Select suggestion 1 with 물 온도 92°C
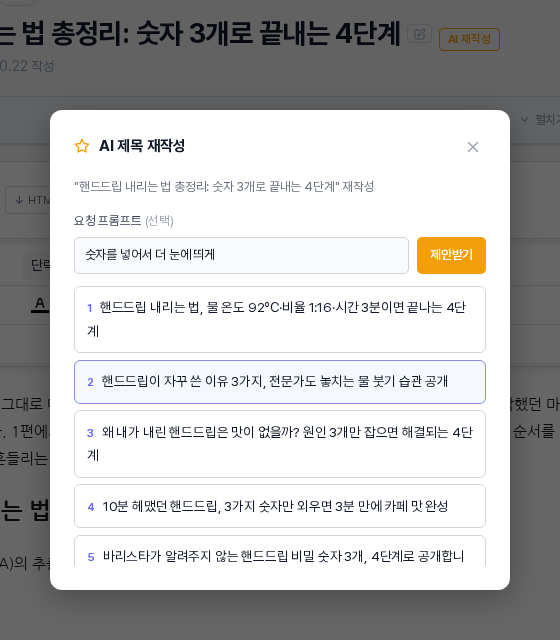Viewport: 560px width, 640px height. pos(280,319)
